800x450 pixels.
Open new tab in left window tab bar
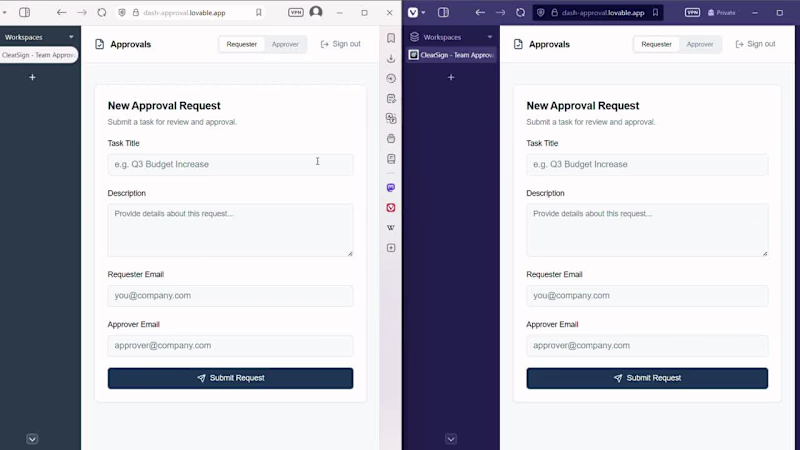32,78
